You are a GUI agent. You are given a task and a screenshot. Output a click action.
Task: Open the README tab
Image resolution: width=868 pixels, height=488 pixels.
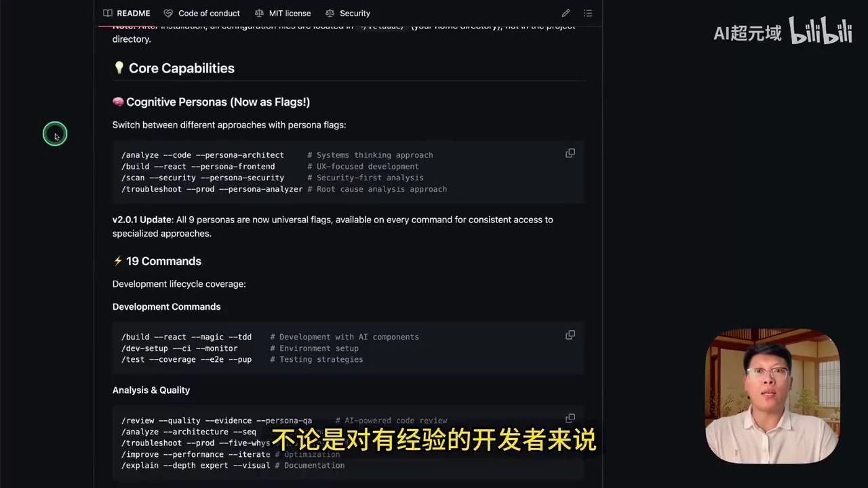pyautogui.click(x=134, y=13)
